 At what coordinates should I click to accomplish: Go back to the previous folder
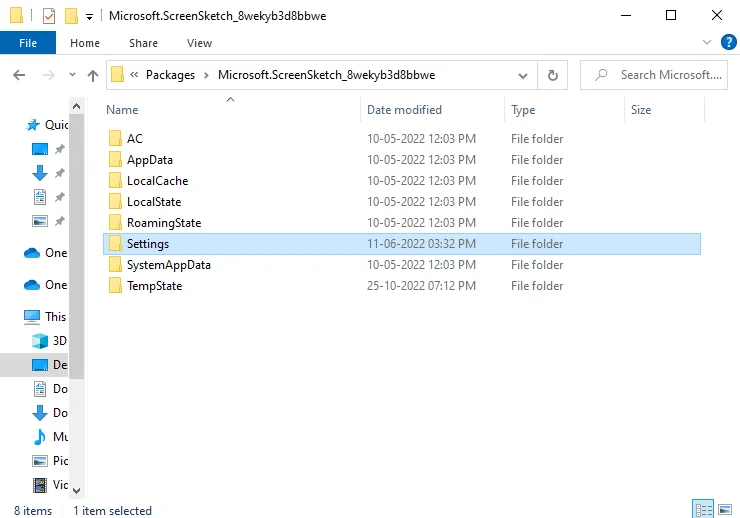(x=19, y=75)
